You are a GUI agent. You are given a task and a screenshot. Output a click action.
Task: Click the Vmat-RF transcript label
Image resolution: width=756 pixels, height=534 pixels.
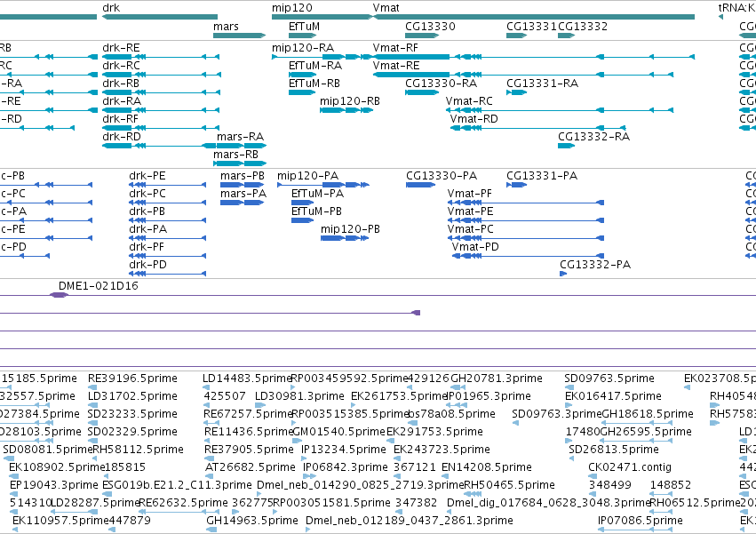(x=395, y=48)
